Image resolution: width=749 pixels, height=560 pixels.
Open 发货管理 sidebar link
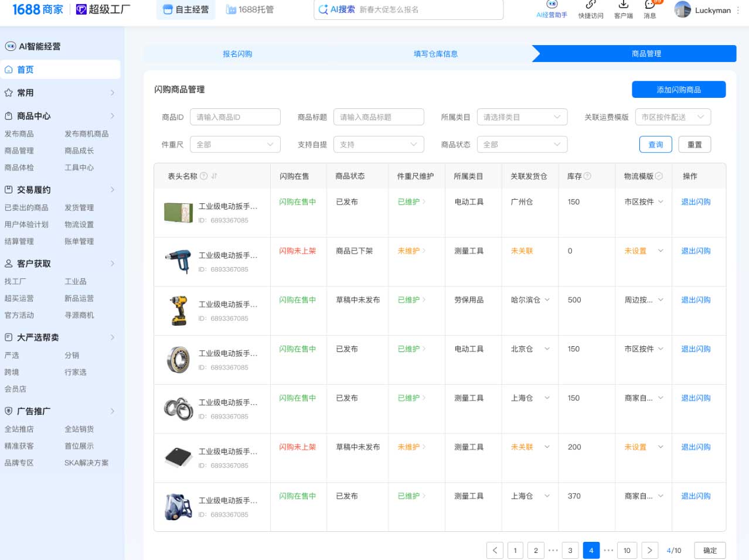79,208
